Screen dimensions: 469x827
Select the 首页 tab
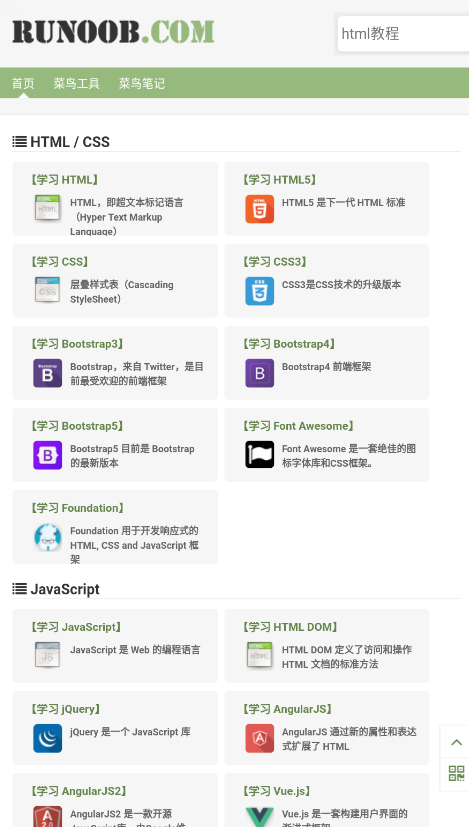pyautogui.click(x=23, y=83)
